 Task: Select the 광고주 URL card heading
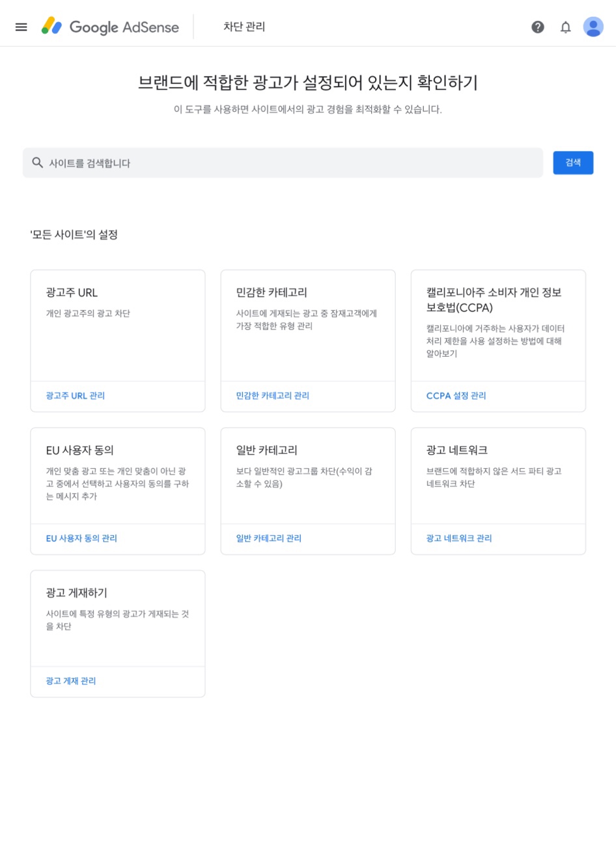click(x=72, y=293)
